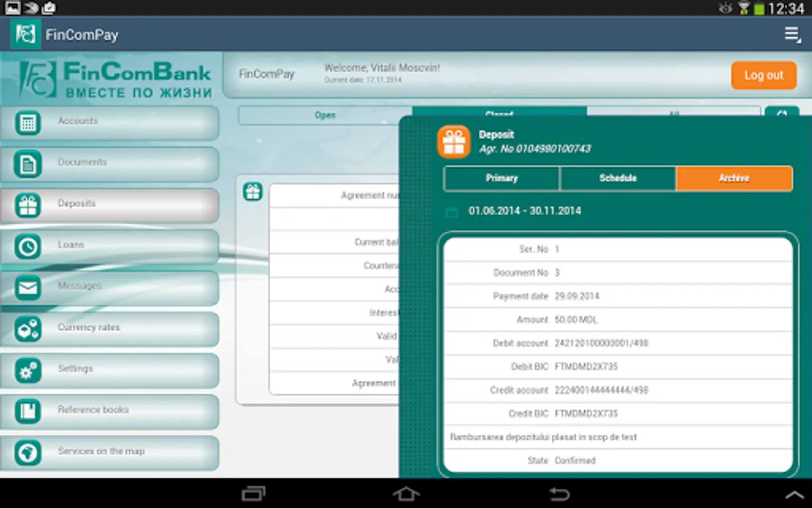Open the Settings menu button

click(x=109, y=370)
